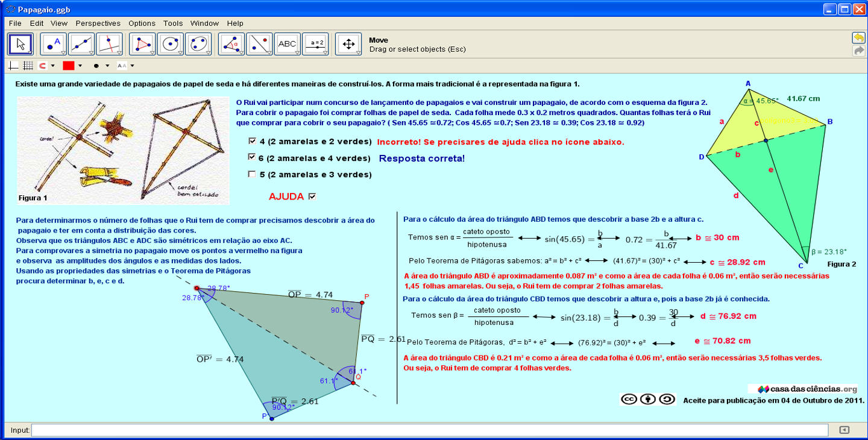Open the Perspectives menu
The height and width of the screenshot is (440, 868).
coord(98,24)
